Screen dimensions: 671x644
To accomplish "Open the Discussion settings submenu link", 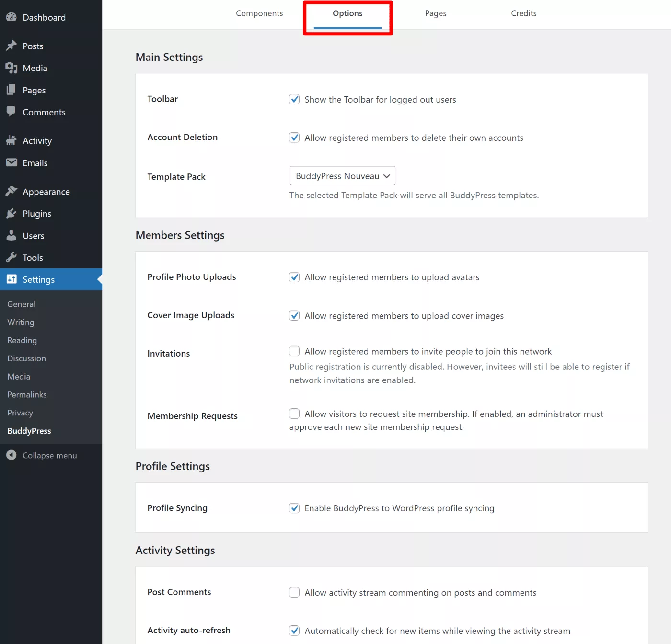I will coord(27,358).
